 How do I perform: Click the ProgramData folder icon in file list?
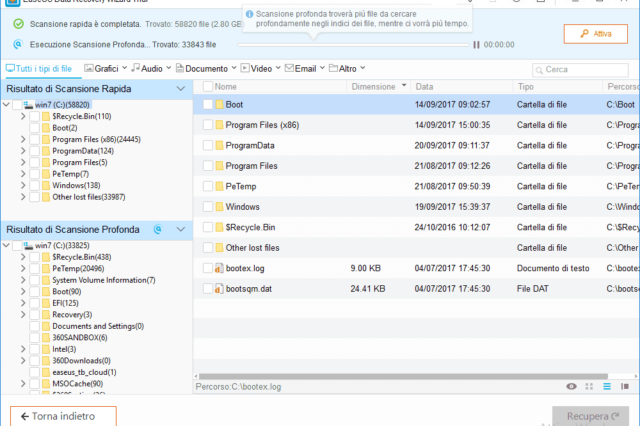click(219, 145)
